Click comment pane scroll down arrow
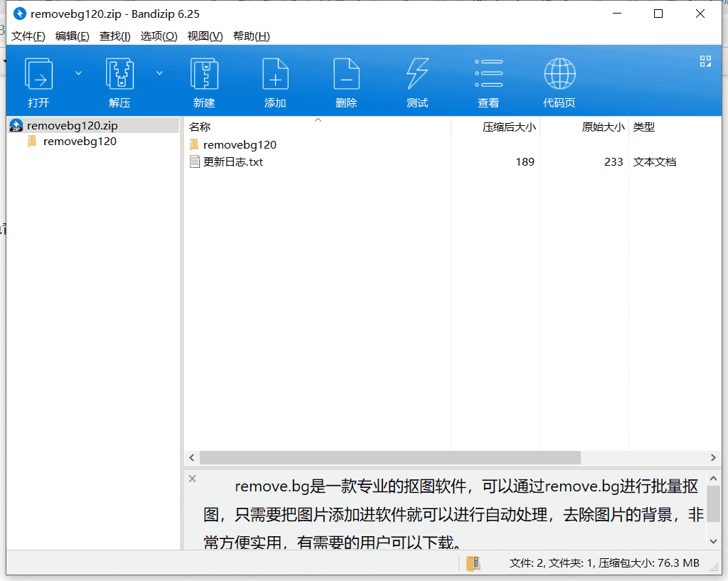The image size is (728, 581). tap(714, 541)
